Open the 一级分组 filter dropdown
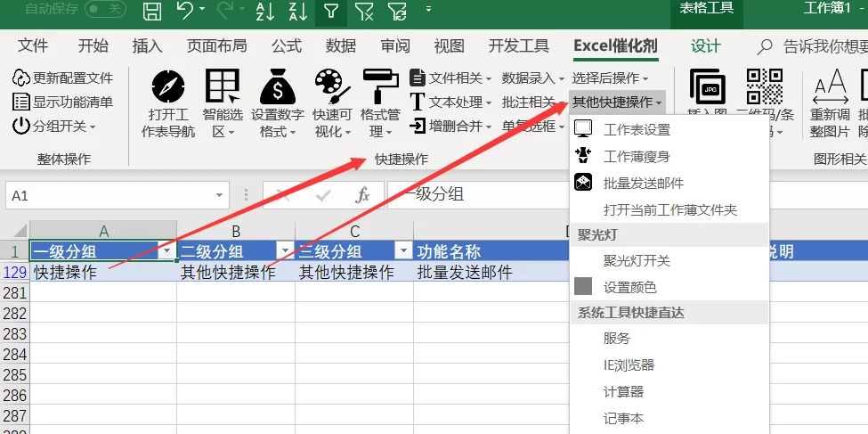868x434 pixels. [x=166, y=251]
